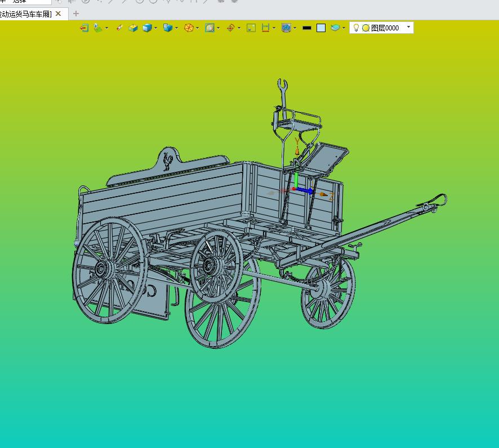Click the yellow-and-blue box icon

(x=133, y=28)
